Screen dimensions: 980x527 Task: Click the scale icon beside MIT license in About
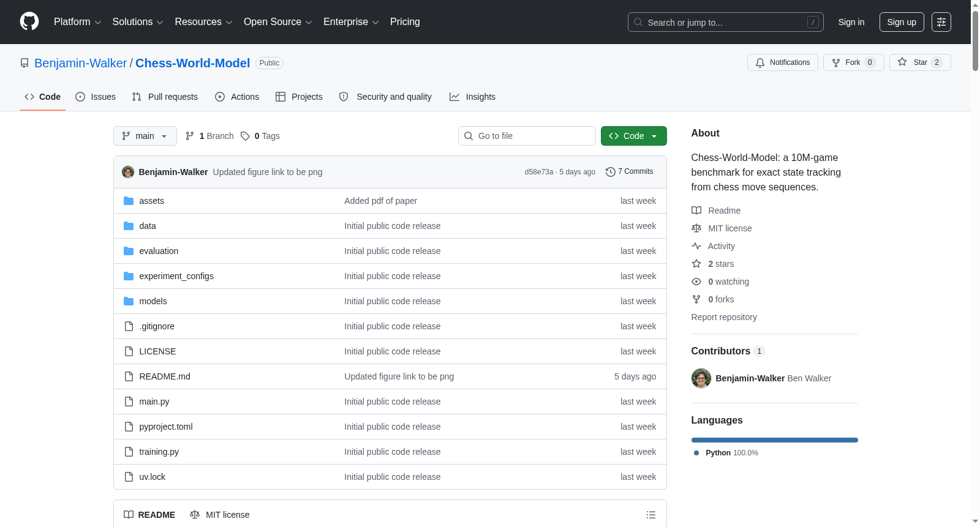point(696,228)
